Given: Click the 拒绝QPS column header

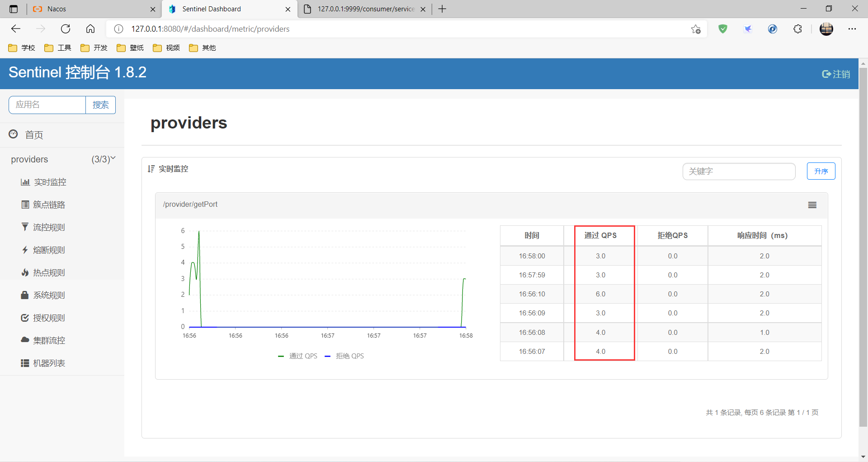Looking at the screenshot, I should (673, 236).
